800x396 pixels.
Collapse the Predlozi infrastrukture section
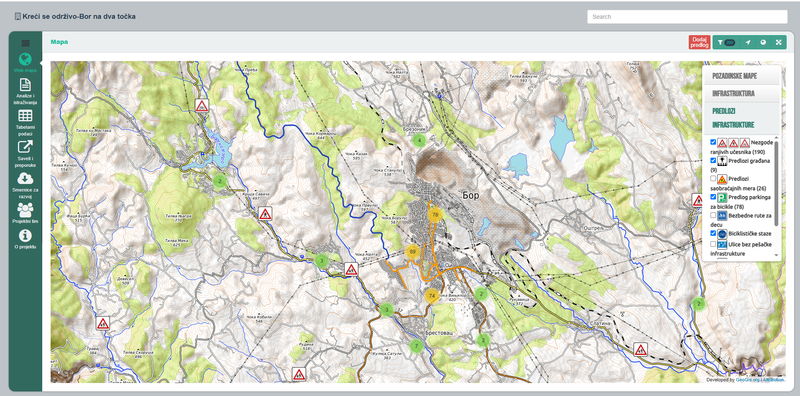click(x=742, y=118)
